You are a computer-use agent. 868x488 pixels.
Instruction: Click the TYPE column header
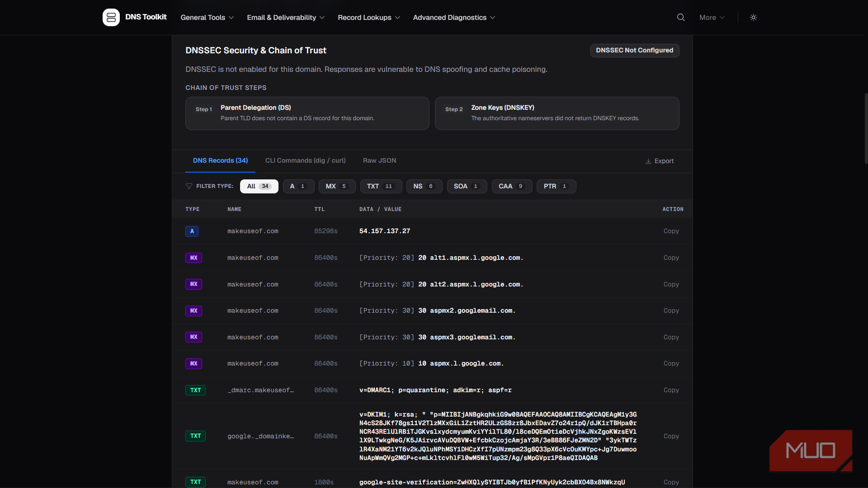192,209
